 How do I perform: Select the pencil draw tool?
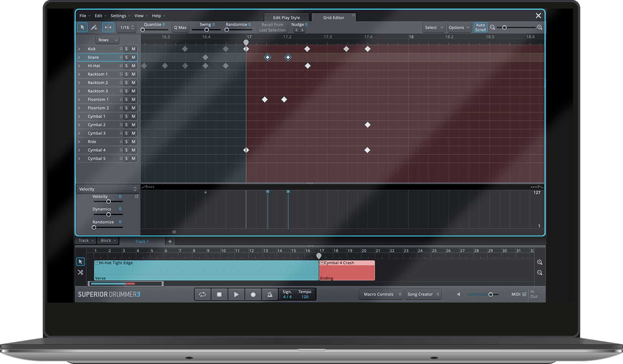pos(94,27)
